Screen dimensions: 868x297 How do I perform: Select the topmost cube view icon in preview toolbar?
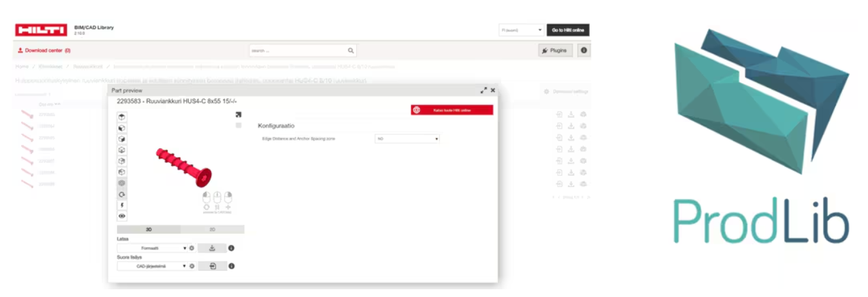122,117
